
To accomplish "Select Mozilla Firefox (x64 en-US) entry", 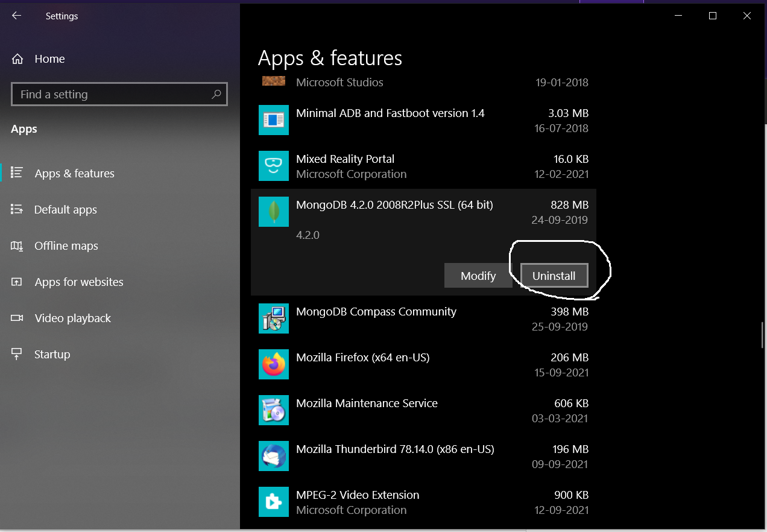I will [x=423, y=364].
